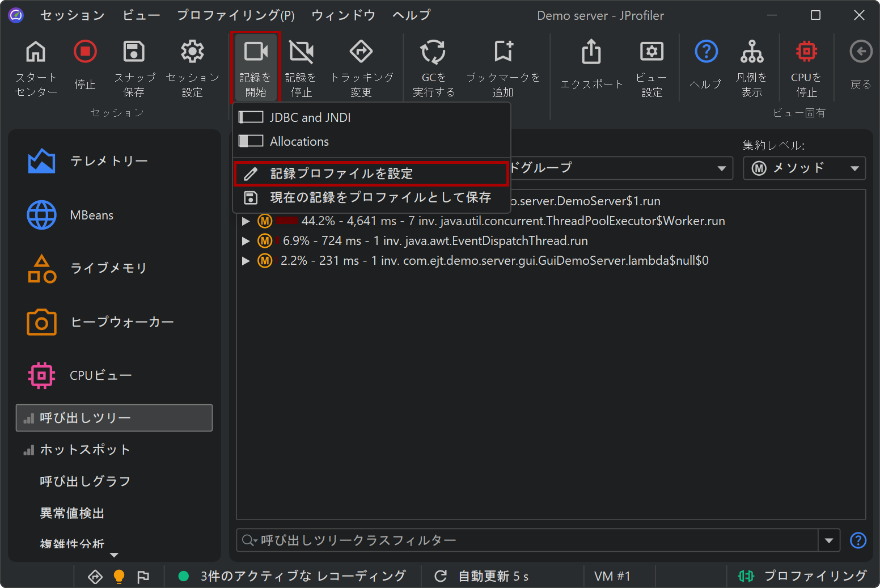Add a bookmark with ブックマークを追加 icon
The image size is (880, 588).
[x=503, y=53]
